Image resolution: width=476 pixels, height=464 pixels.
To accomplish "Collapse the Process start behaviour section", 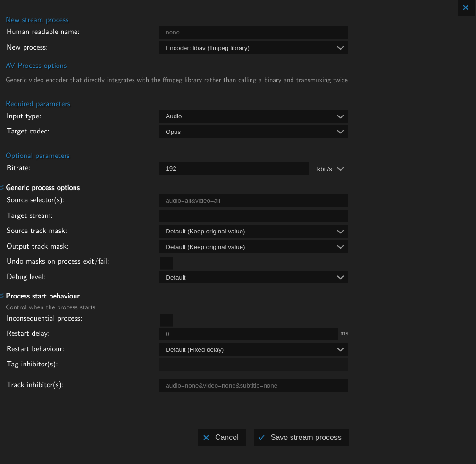I will coord(42,296).
